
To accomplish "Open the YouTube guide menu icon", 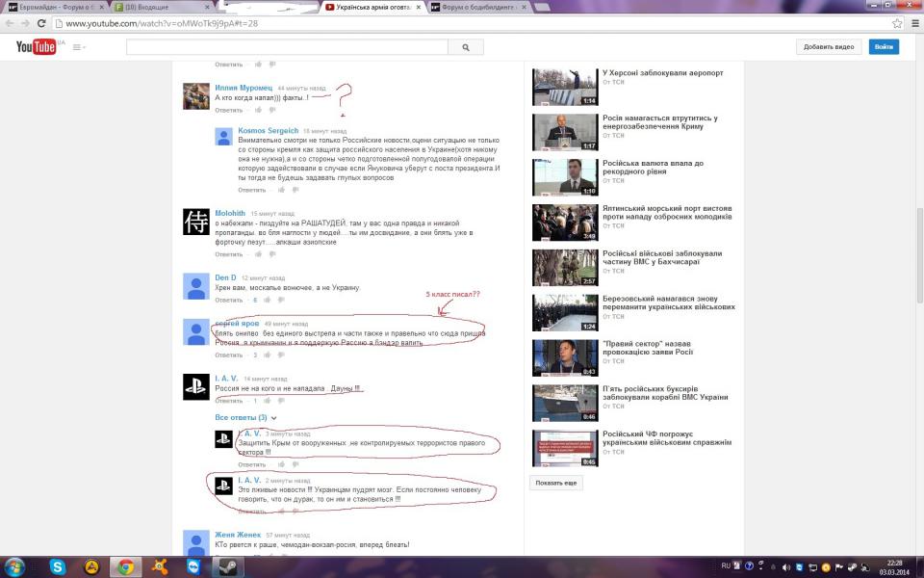I will pos(79,47).
